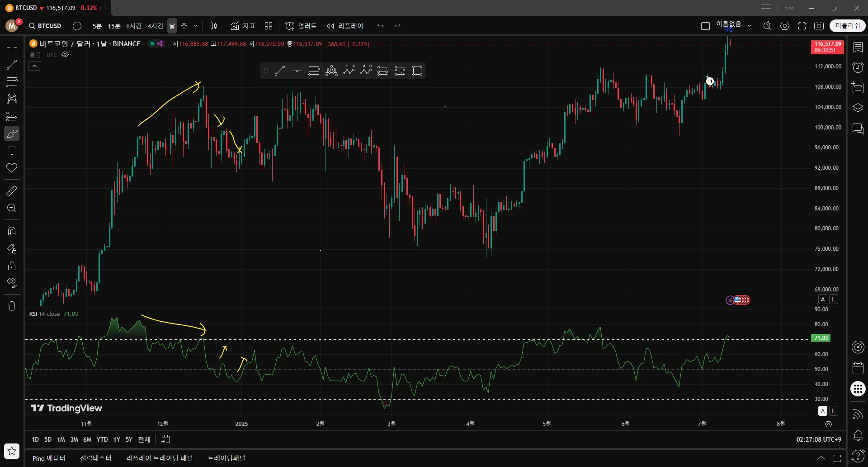
Task: Click the current price label 116,517.09
Action: (x=827, y=44)
